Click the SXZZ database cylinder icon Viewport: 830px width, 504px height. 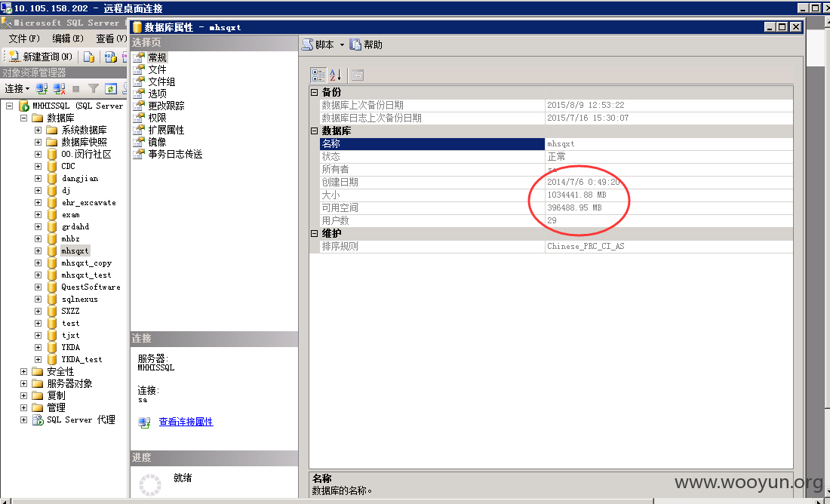[x=51, y=312]
